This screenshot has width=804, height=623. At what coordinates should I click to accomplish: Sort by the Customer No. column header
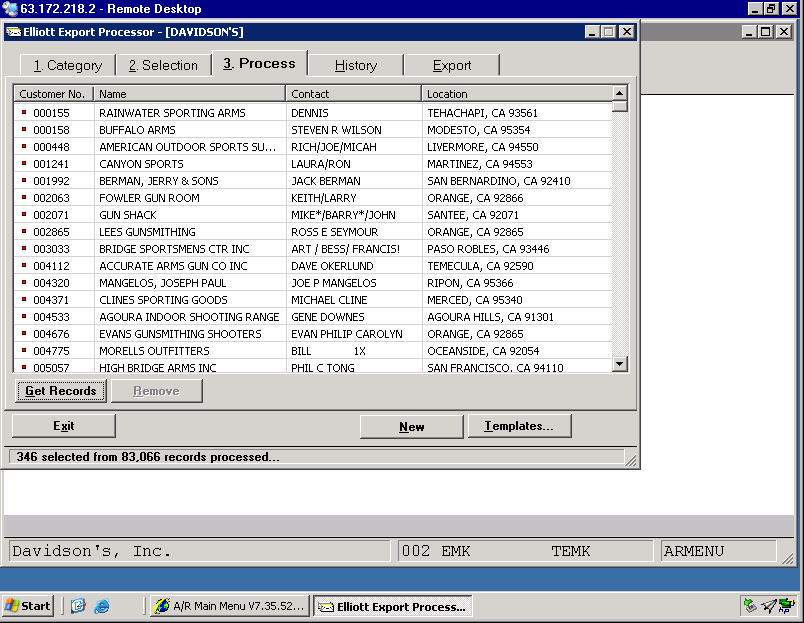tap(53, 94)
